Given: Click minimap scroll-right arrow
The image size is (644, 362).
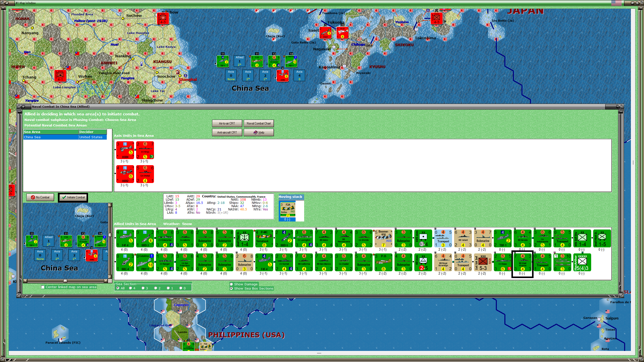Looking at the screenshot, I should pos(106,281).
